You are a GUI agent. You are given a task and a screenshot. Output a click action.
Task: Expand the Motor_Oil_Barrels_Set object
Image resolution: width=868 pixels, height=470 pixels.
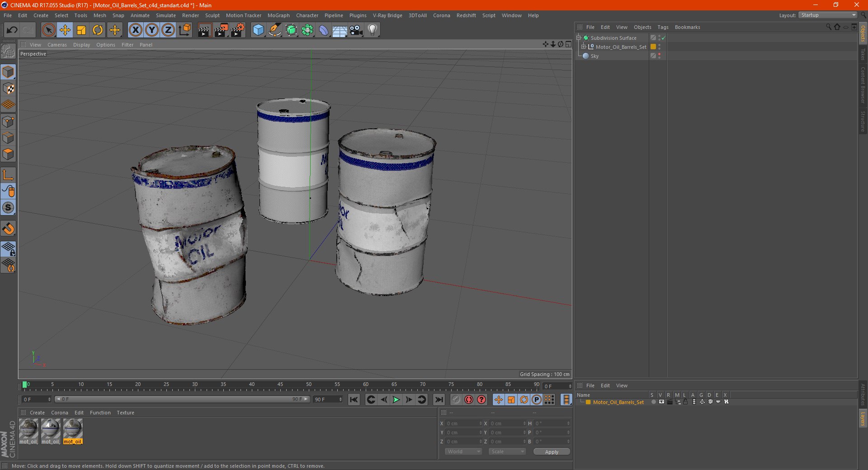[583, 47]
